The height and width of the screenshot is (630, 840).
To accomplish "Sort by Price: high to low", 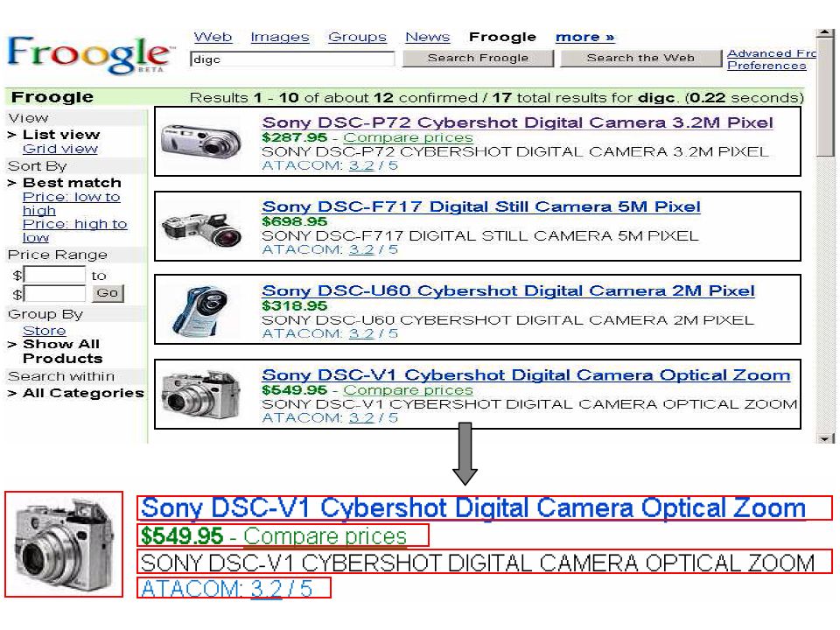I will [x=74, y=230].
